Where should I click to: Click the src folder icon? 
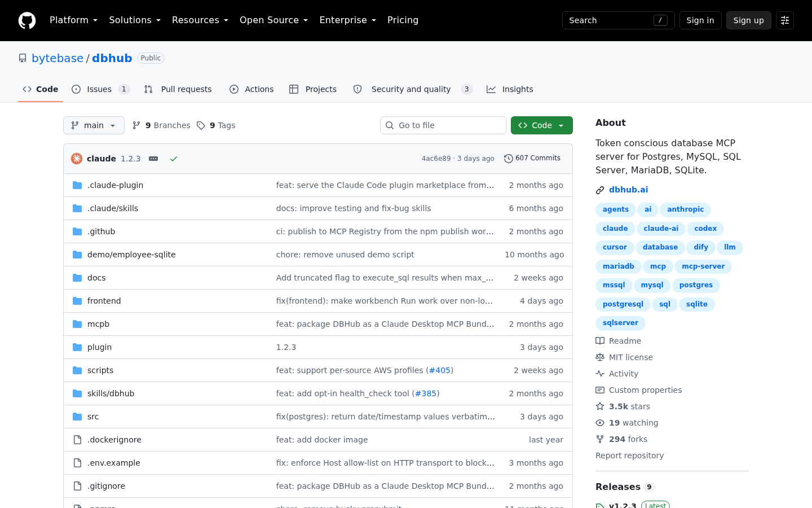tap(77, 417)
